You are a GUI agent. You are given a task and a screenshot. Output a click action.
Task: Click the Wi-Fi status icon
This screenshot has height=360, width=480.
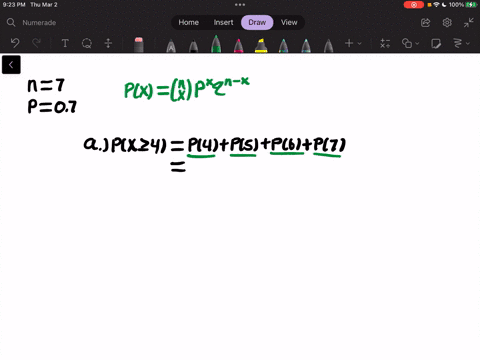(436, 5)
